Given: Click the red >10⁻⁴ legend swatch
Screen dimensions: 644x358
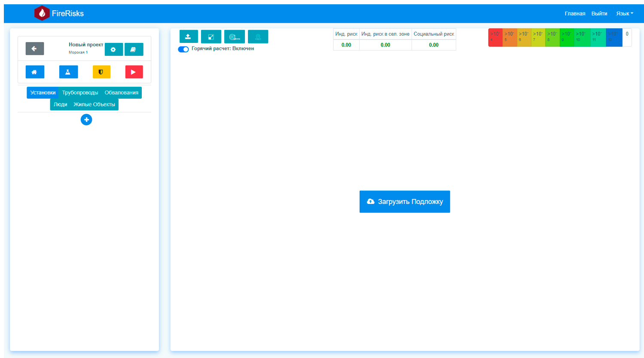Looking at the screenshot, I should [x=495, y=37].
